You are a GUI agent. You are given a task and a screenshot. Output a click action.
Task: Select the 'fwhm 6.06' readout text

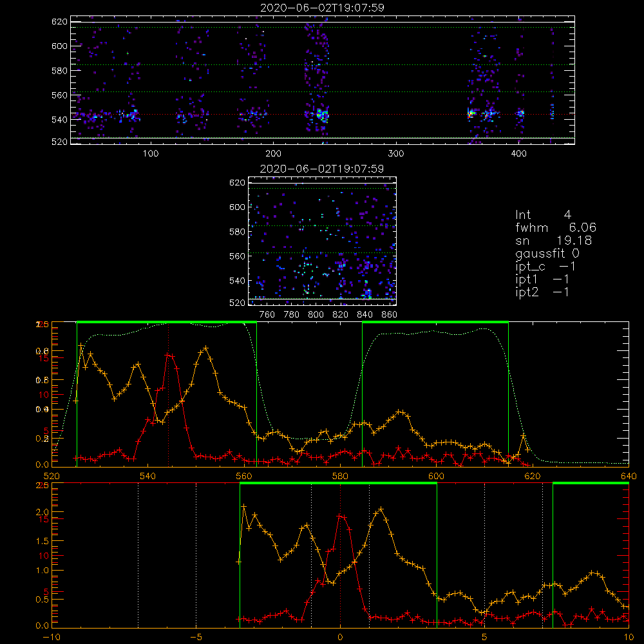(x=556, y=227)
